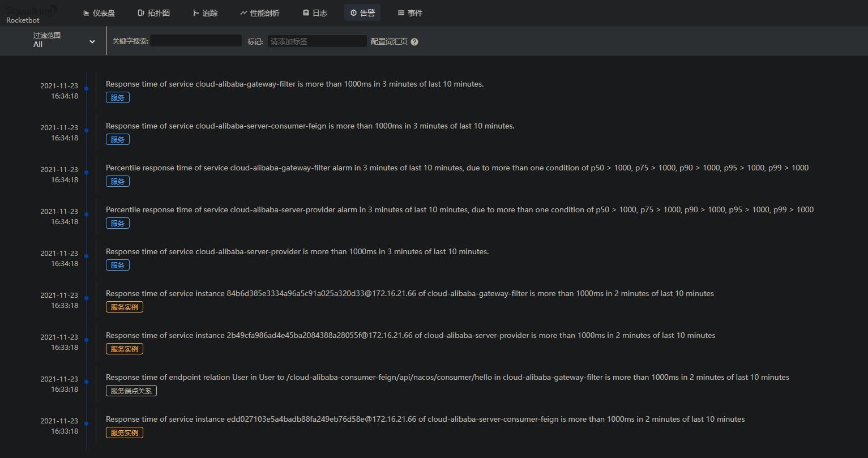The image size is (868, 458).
Task: Focus the 关键字搜索 keyword search field
Action: [196, 41]
